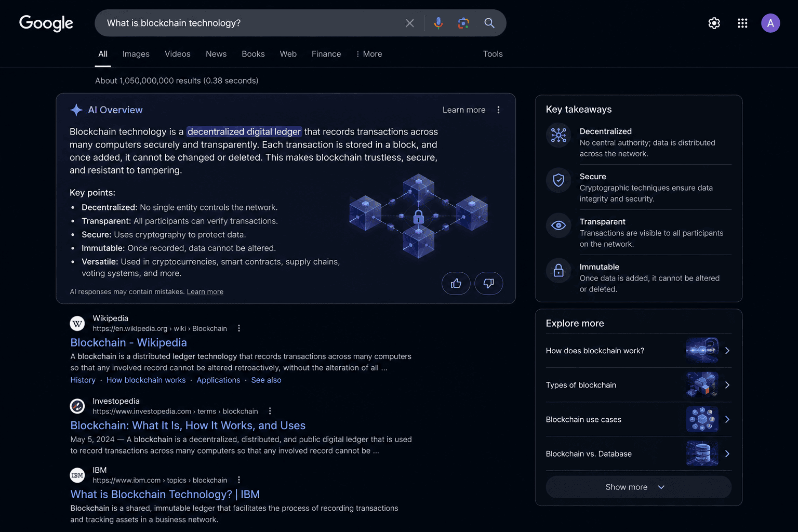Click the Decentralized network icon
This screenshot has width=798, height=532.
tap(558, 135)
